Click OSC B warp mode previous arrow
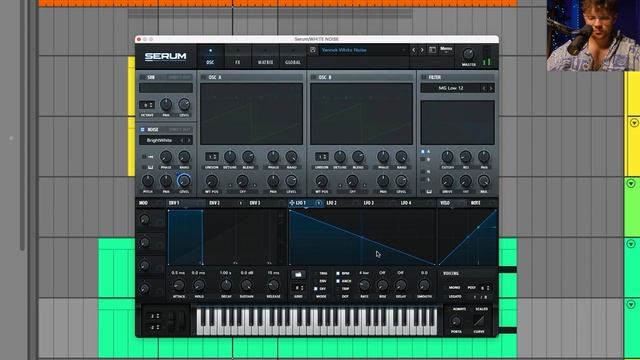The height and width of the screenshot is (360, 640). tap(340, 185)
